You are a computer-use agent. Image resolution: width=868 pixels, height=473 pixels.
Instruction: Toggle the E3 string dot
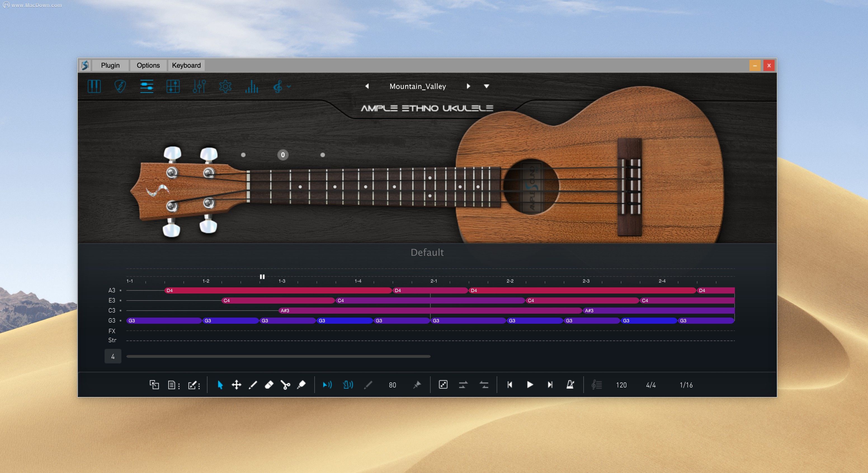point(121,301)
